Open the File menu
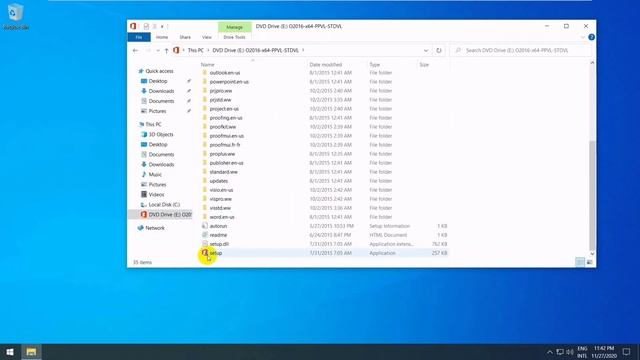The height and width of the screenshot is (360, 640). coord(139,37)
